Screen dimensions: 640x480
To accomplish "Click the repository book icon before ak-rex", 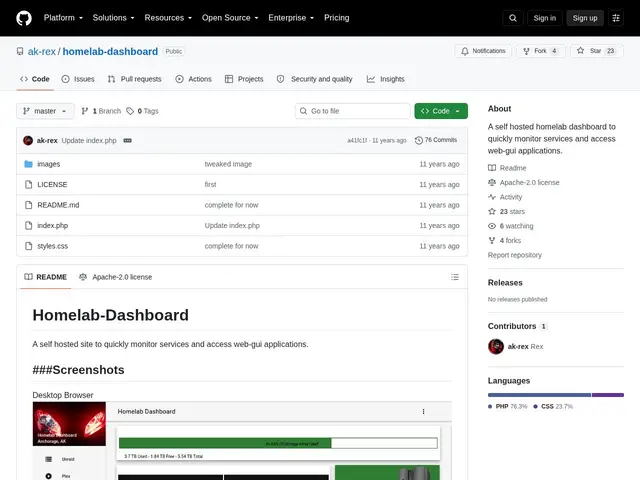I will pyautogui.click(x=20, y=51).
